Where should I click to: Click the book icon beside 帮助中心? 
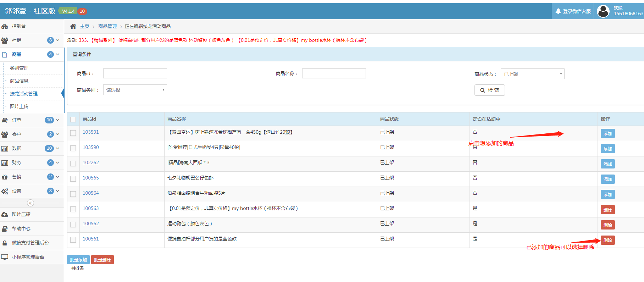[5, 229]
